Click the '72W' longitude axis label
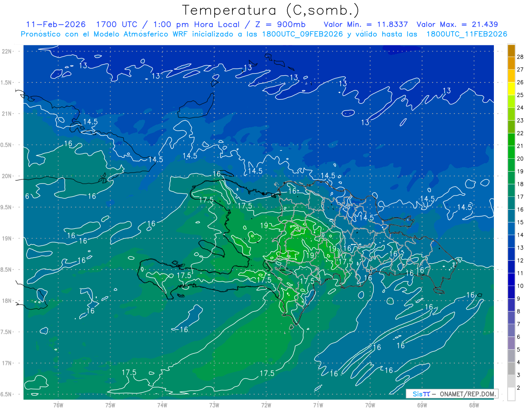Image resolution: width=532 pixels, height=411 pixels. pyautogui.click(x=266, y=405)
